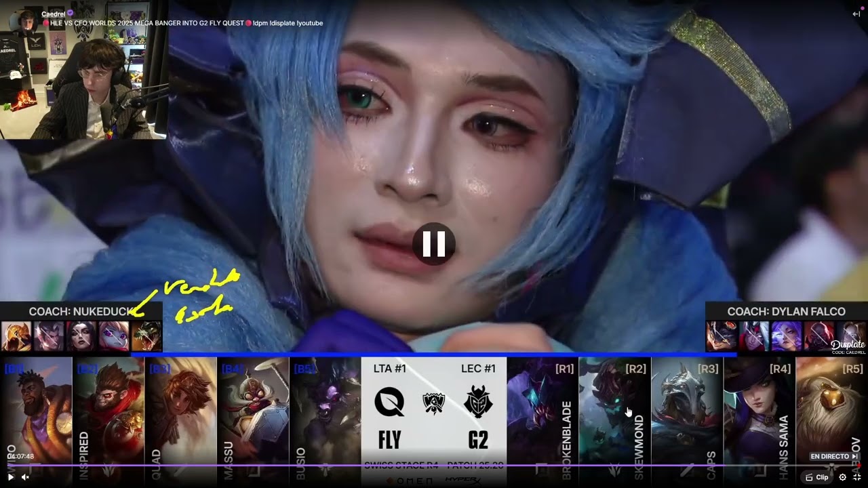Click the 'G2' team name

click(x=478, y=441)
